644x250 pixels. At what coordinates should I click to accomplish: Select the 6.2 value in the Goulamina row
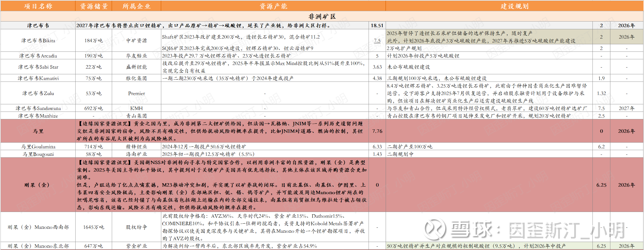pyautogui.click(x=601, y=146)
